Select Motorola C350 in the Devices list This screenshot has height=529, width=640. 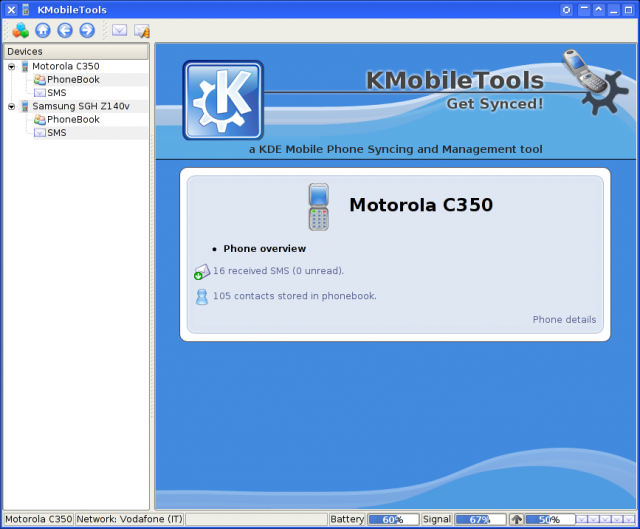[66, 66]
